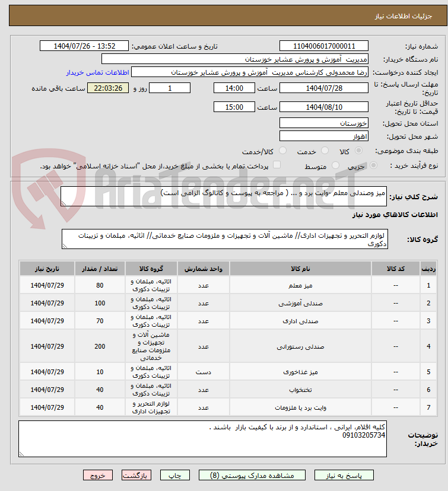Click the date 1404/07/29 in میز معلم row
This screenshot has height=491, width=448.
coord(47,285)
